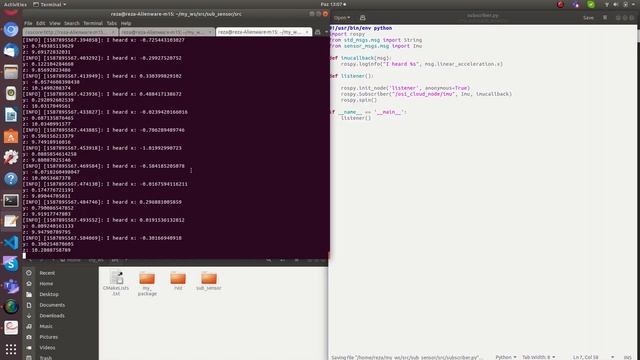This screenshot has width=640, height=360.
Task: Open the Terminal menu in menu bar
Action: (x=93, y=23)
